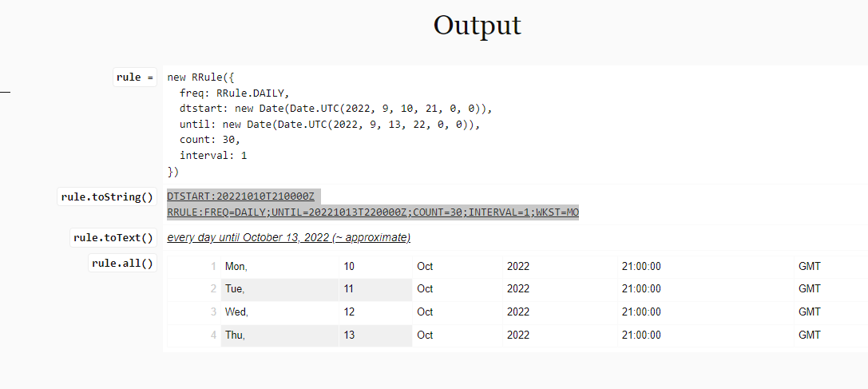Select the 'Tue,' cell in row 2
Image resolution: width=868 pixels, height=389 pixels.
(279, 289)
